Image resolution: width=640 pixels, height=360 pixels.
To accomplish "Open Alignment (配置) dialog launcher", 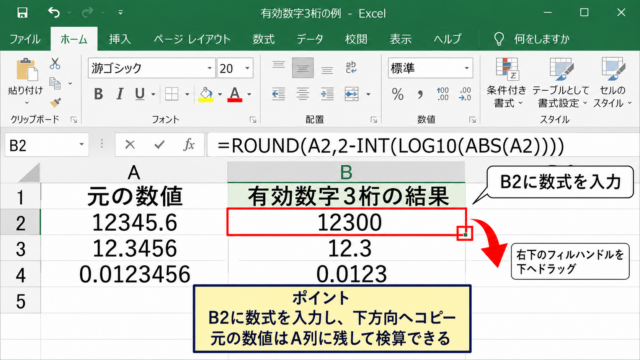I will point(373,120).
